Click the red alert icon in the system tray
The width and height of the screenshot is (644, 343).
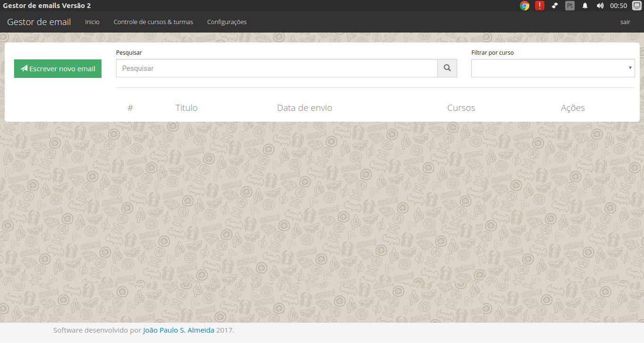point(539,6)
